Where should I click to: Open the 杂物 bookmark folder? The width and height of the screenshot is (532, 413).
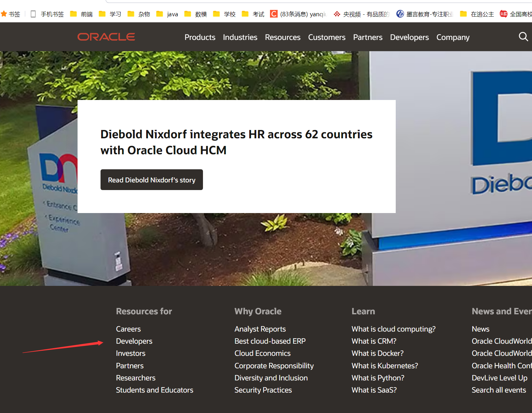coord(139,14)
